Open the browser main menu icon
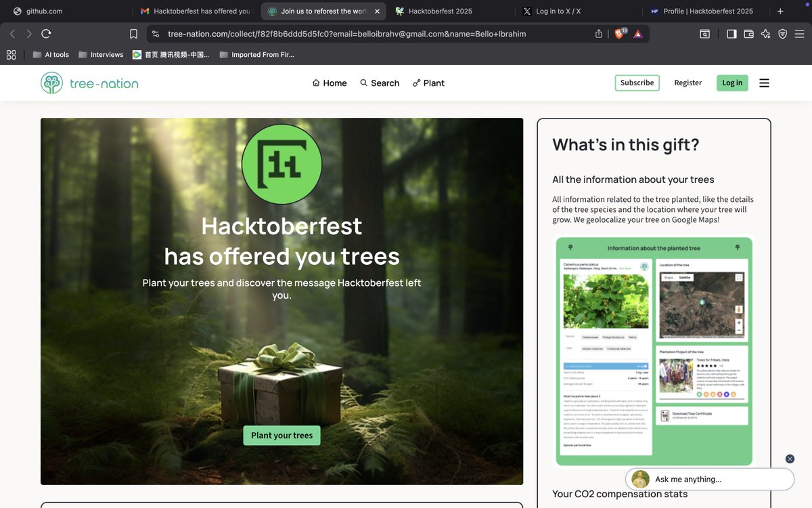Viewport: 812px width, 508px height. pyautogui.click(x=799, y=34)
